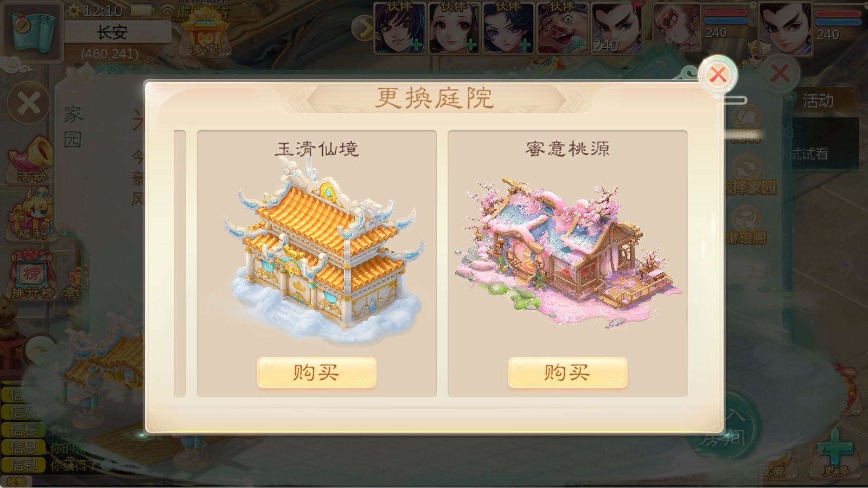Image resolution: width=868 pixels, height=488 pixels.
Task: Expand the partner bar yellow arrow
Action: 362,28
